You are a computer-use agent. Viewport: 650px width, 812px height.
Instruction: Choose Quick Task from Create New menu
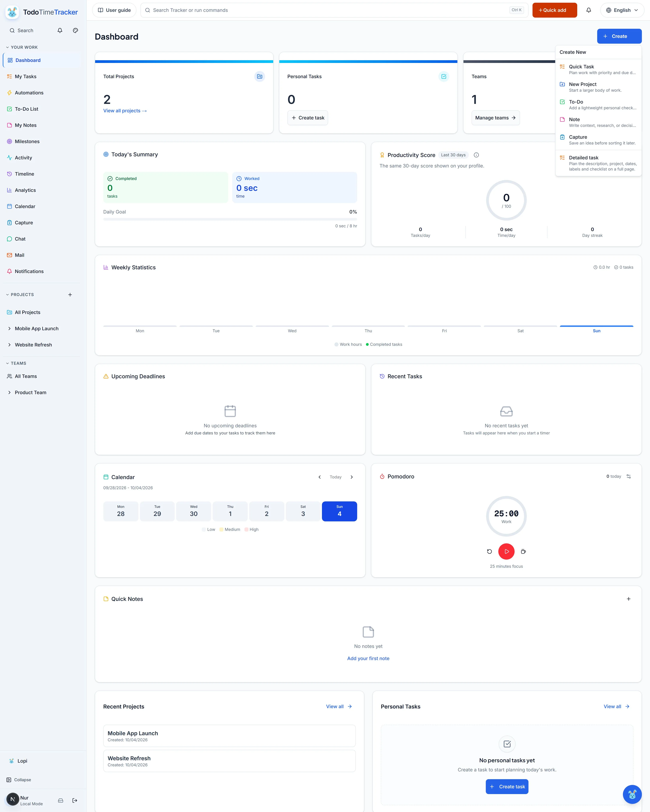coord(598,69)
